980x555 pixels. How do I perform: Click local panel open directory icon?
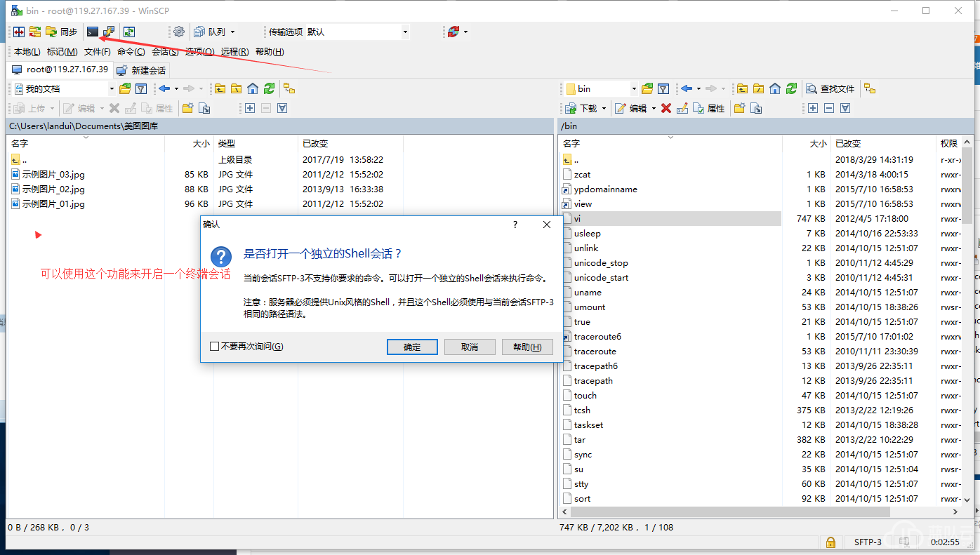pos(125,89)
